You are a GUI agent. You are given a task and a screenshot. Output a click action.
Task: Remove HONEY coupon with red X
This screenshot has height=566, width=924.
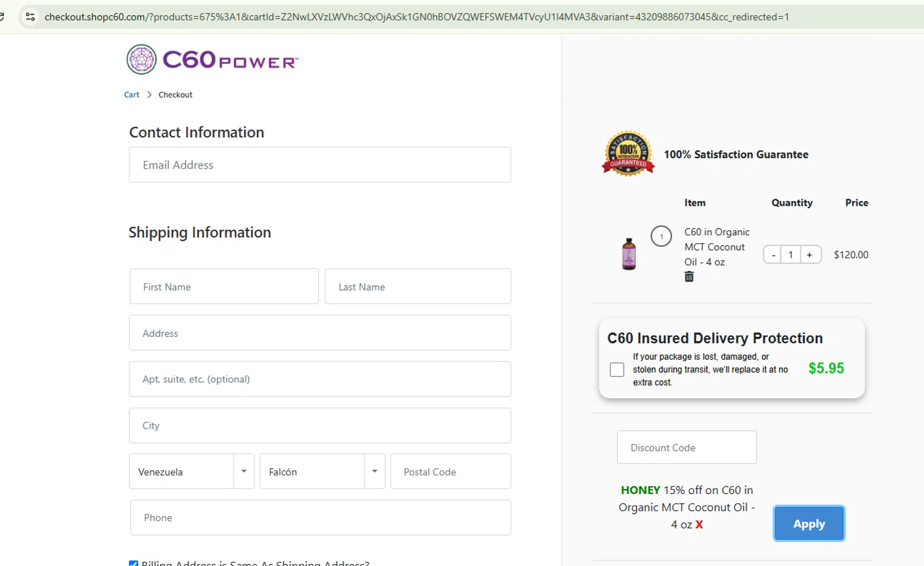[x=699, y=525]
